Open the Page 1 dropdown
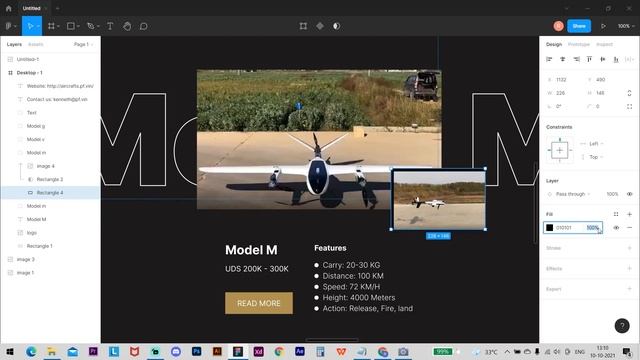The height and width of the screenshot is (360, 640). (83, 44)
